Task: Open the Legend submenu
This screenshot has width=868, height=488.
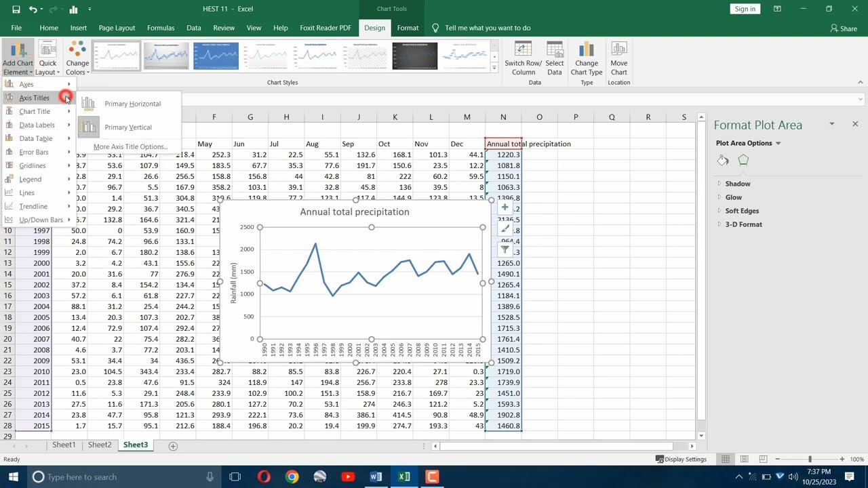Action: [x=37, y=179]
